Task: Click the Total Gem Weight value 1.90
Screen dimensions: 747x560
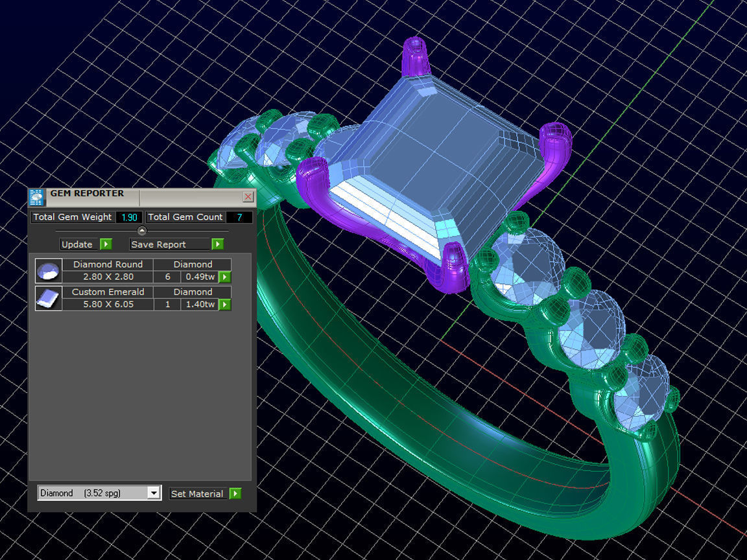Action: [129, 217]
